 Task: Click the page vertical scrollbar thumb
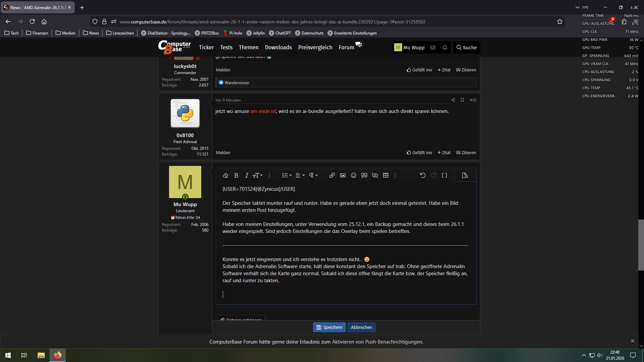pos(641,245)
